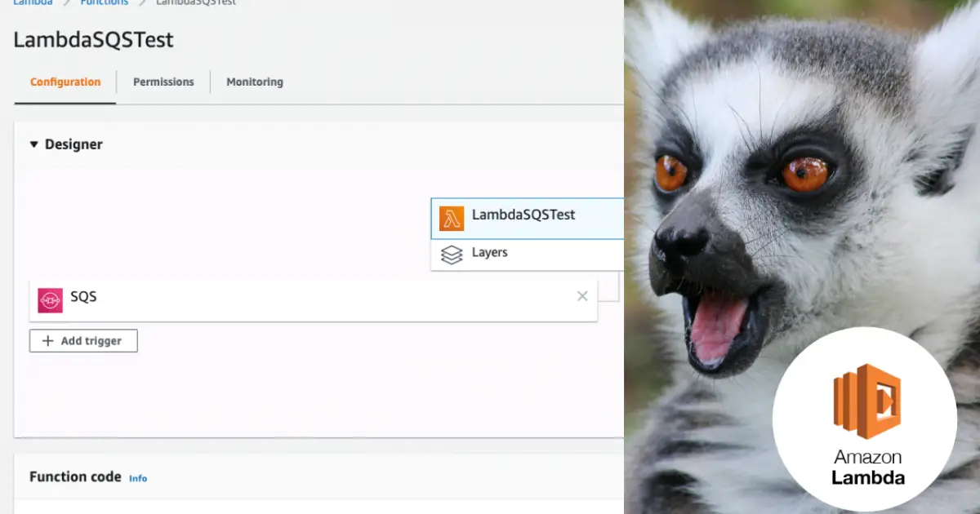Click the orange Lambda function icon

point(452,218)
